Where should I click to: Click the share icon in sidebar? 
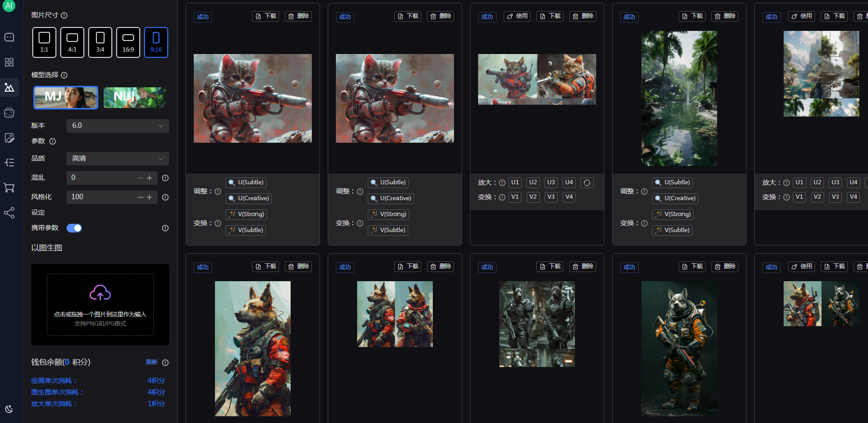(9, 213)
